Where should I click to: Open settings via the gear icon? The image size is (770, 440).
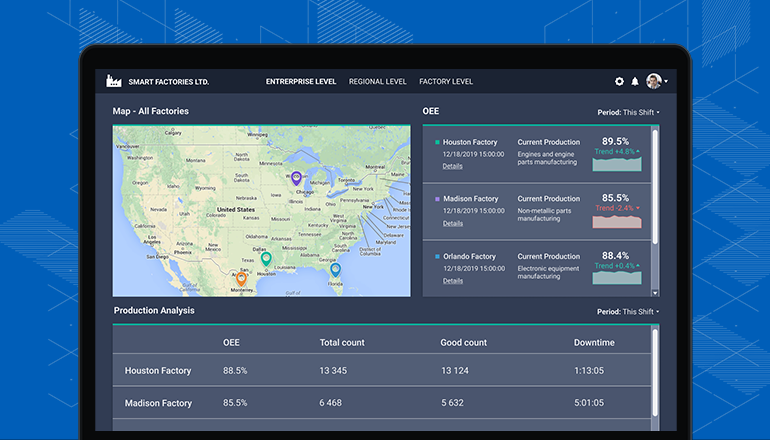tap(619, 81)
